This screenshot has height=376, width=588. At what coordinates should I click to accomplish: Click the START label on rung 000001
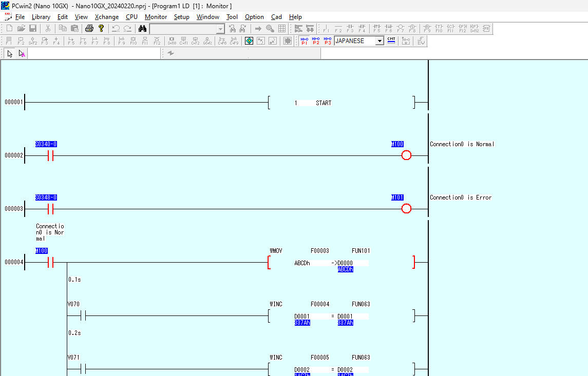pos(323,103)
